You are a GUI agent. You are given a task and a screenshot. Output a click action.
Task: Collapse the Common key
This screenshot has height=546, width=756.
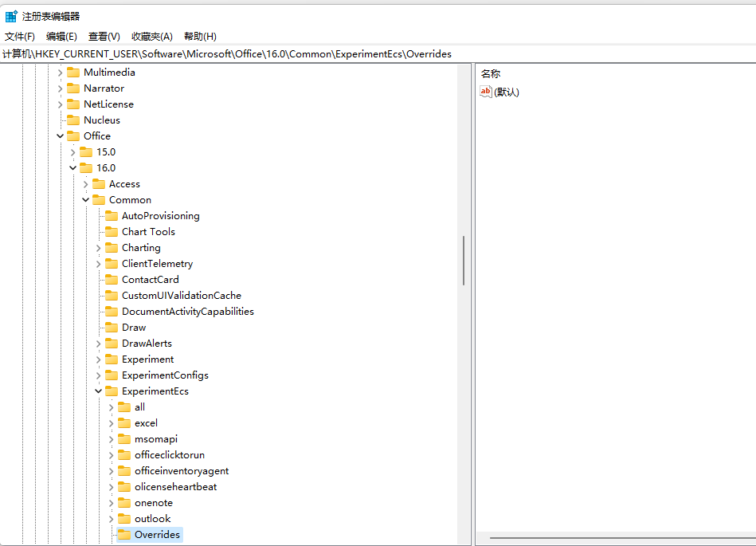point(85,200)
